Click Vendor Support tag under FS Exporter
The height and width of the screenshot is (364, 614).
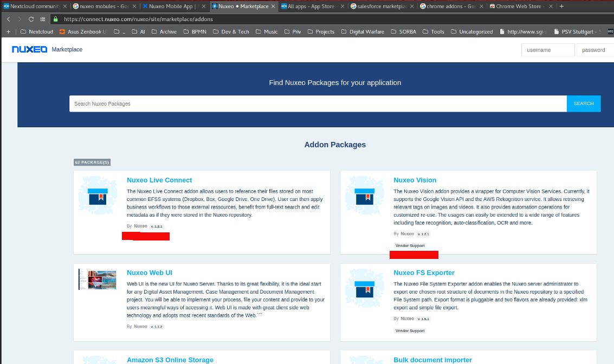tap(410, 331)
